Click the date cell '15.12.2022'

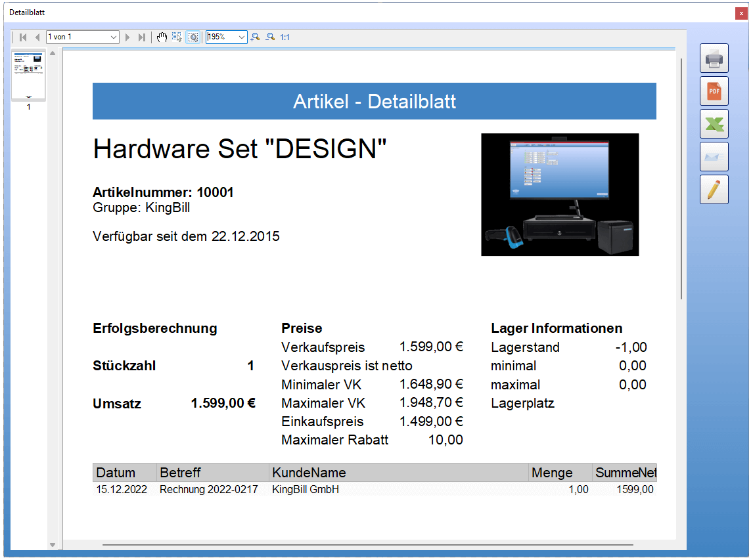click(122, 490)
